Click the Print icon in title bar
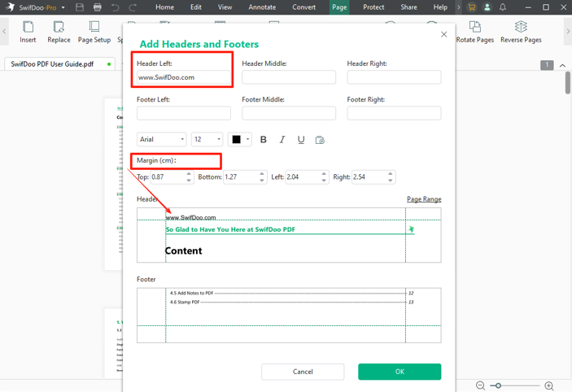 pyautogui.click(x=98, y=7)
